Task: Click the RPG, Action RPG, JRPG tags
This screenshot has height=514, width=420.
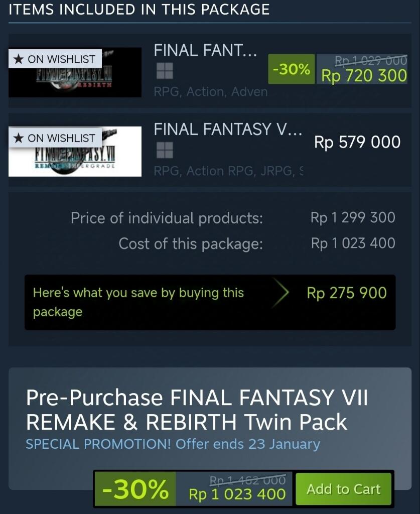Action: pyautogui.click(x=228, y=171)
